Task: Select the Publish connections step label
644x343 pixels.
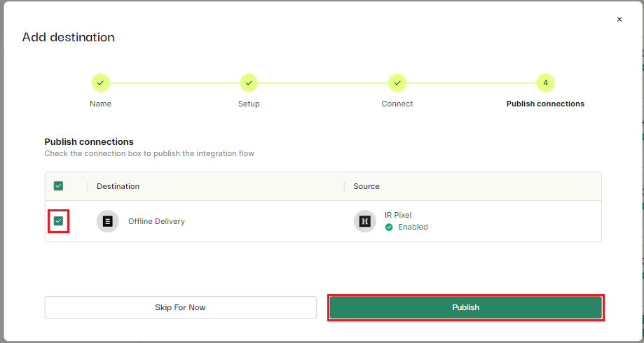Action: [x=545, y=104]
